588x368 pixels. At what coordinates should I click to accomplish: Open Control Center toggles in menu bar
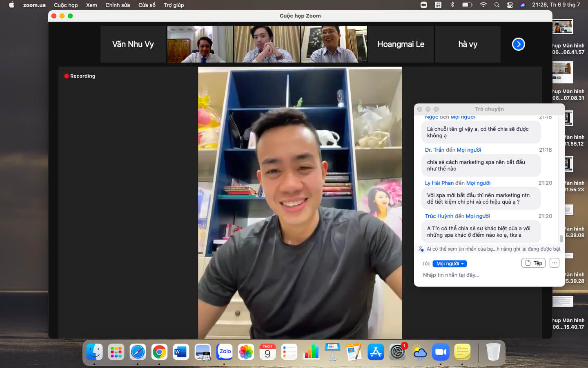click(510, 5)
